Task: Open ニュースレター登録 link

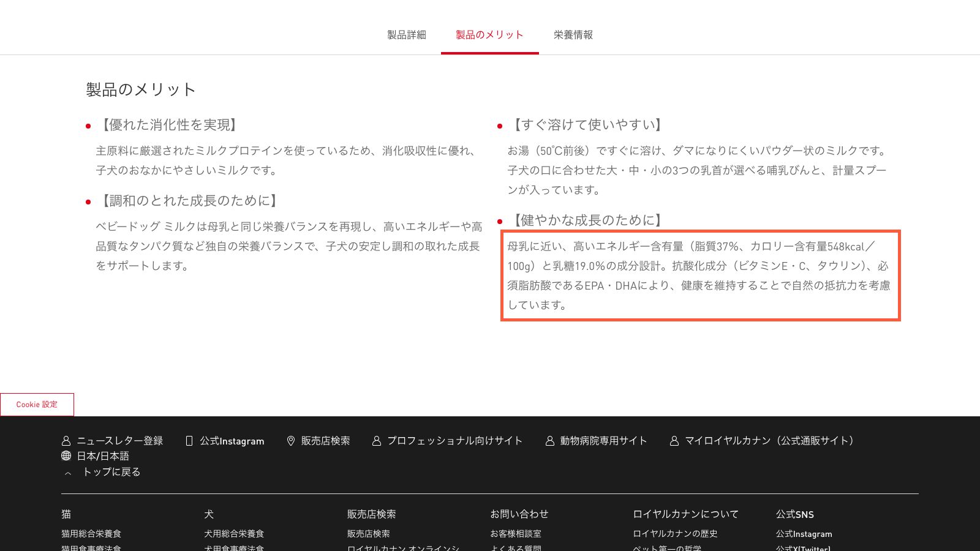Action: [119, 441]
